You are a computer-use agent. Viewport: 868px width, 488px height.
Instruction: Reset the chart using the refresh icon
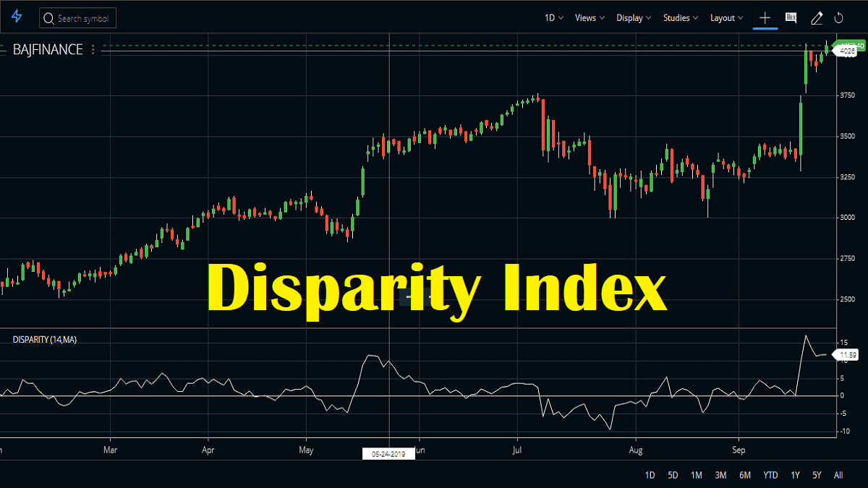pyautogui.click(x=839, y=18)
